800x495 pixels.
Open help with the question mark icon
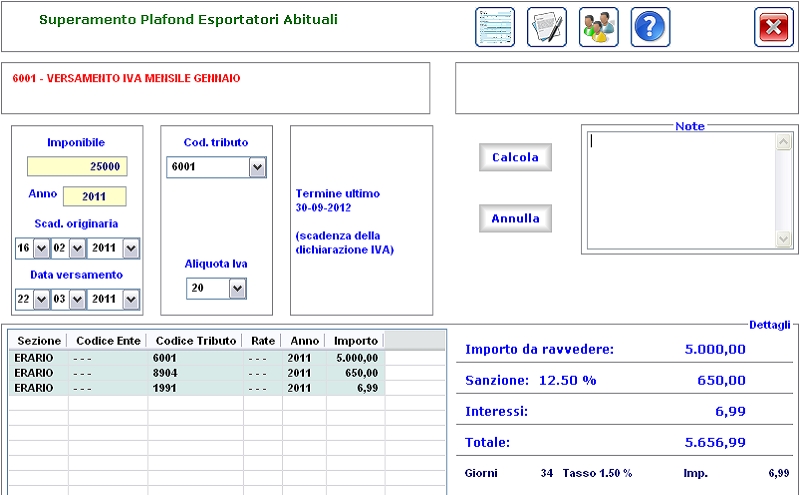tap(650, 27)
